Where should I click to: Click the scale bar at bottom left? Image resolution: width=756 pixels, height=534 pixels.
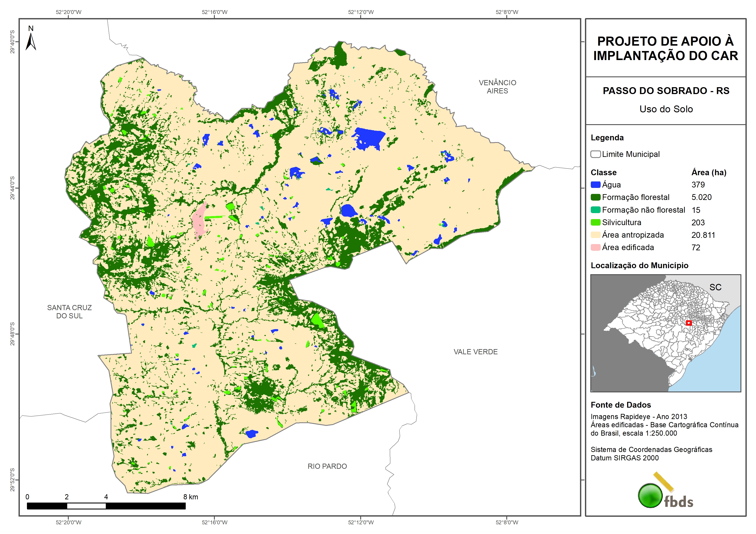coord(106,506)
